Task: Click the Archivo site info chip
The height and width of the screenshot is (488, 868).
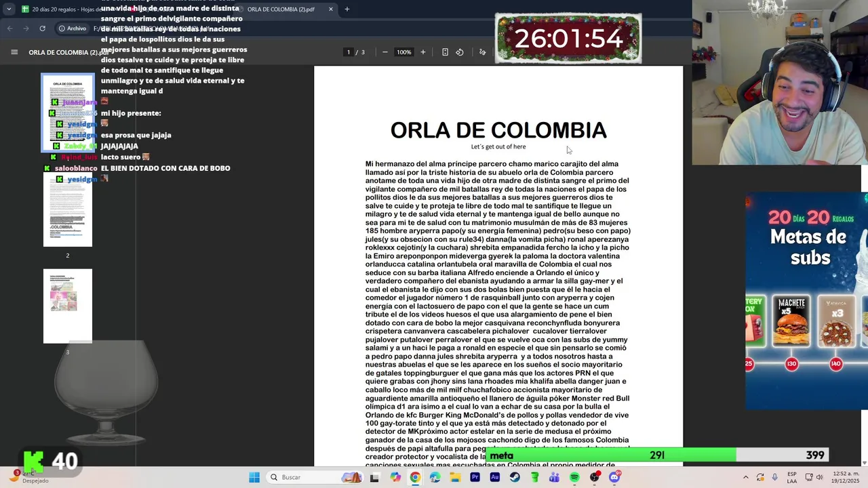Action: pyautogui.click(x=73, y=28)
